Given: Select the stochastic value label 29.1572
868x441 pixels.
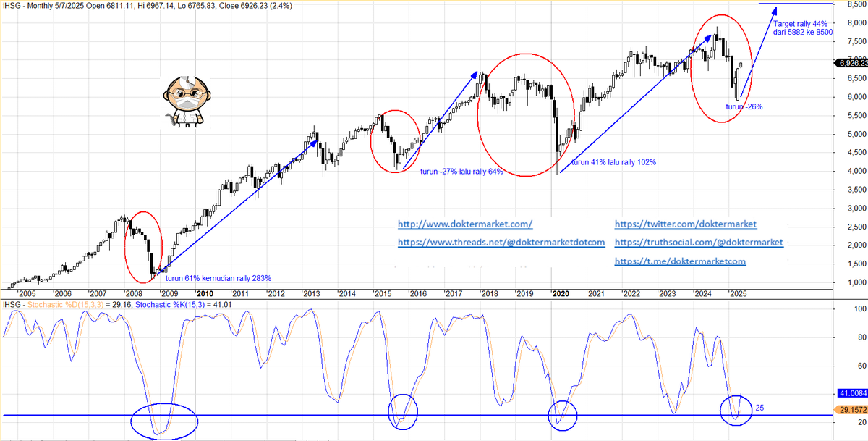Looking at the screenshot, I should click(x=852, y=409).
